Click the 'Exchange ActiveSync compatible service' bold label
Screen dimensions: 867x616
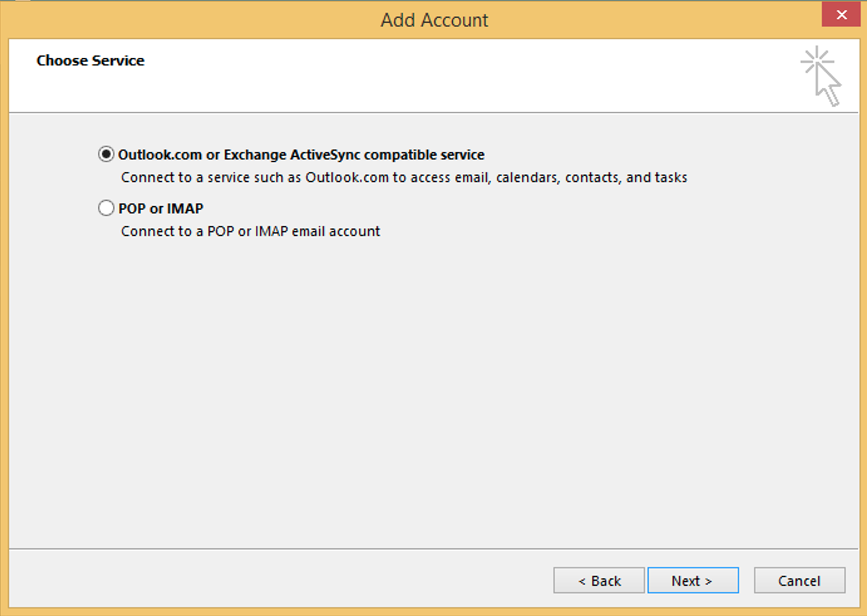(354, 154)
